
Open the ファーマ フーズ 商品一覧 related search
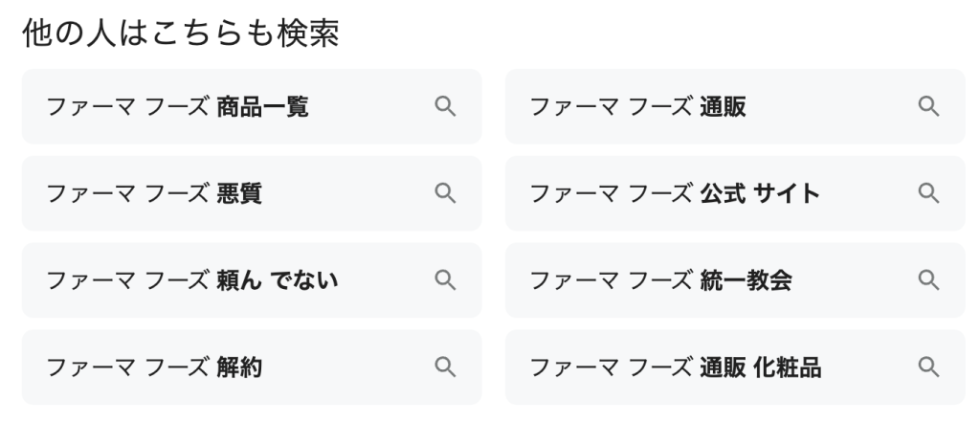(x=178, y=107)
